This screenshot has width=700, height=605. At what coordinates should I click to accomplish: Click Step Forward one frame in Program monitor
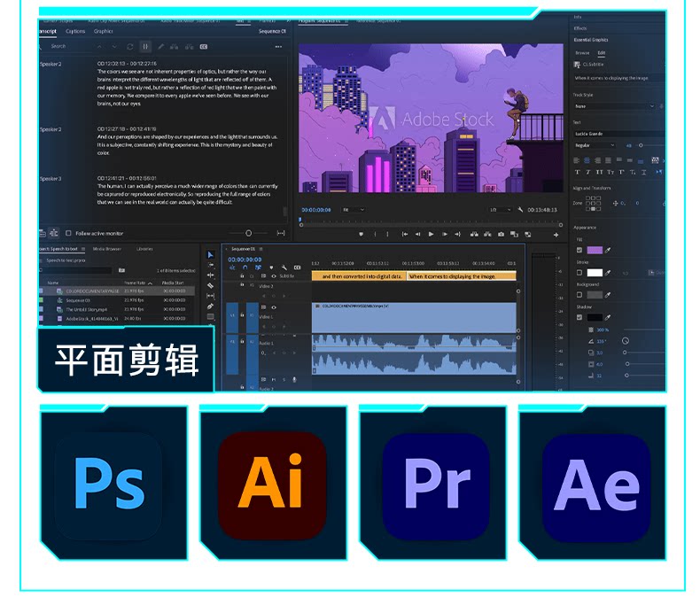pos(444,234)
